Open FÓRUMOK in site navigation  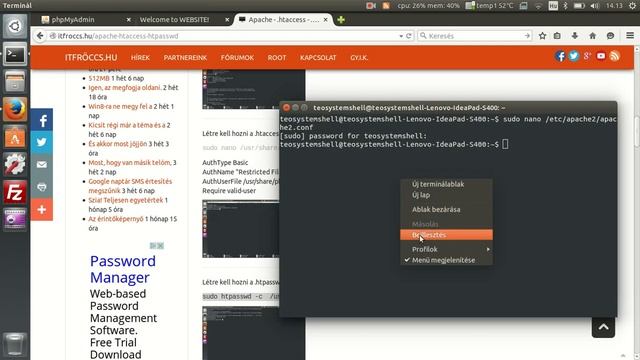(237, 58)
